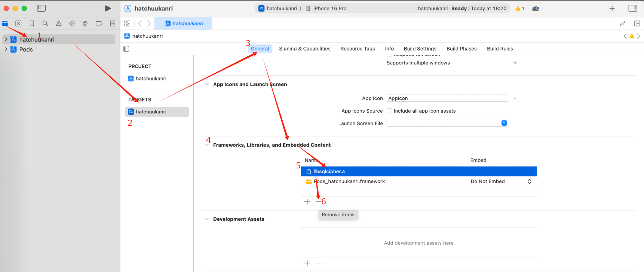
Task: Run the project with the play button
Action: 108,8
